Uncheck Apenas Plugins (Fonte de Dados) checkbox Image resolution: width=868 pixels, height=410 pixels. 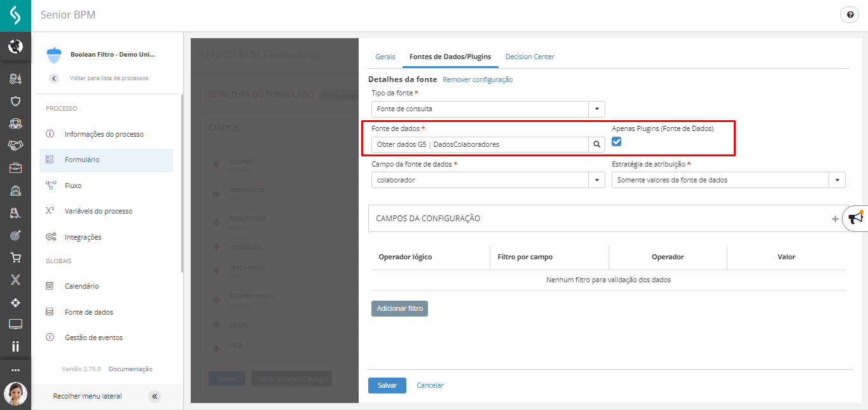(x=616, y=142)
